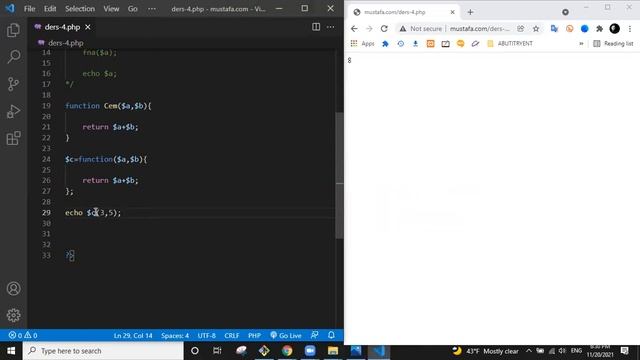Image resolution: width=640 pixels, height=360 pixels.
Task: Open the File menu
Action: (29, 9)
